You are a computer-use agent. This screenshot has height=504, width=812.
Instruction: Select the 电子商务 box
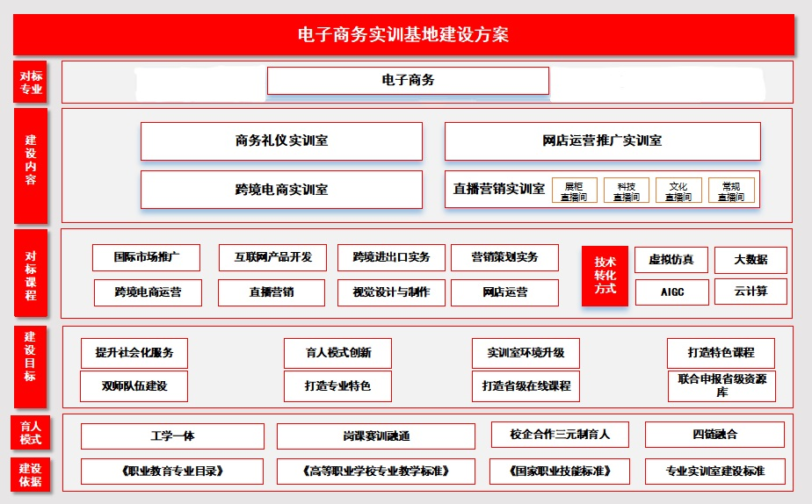click(408, 81)
